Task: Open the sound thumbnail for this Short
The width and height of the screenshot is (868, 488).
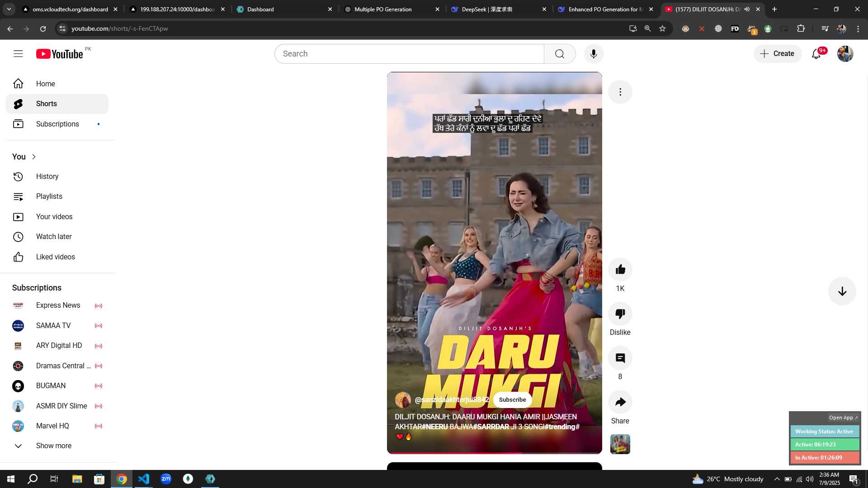Action: click(620, 444)
